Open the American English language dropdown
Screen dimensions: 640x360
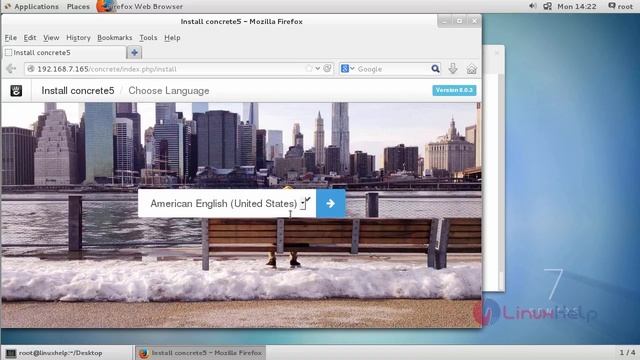(227, 203)
